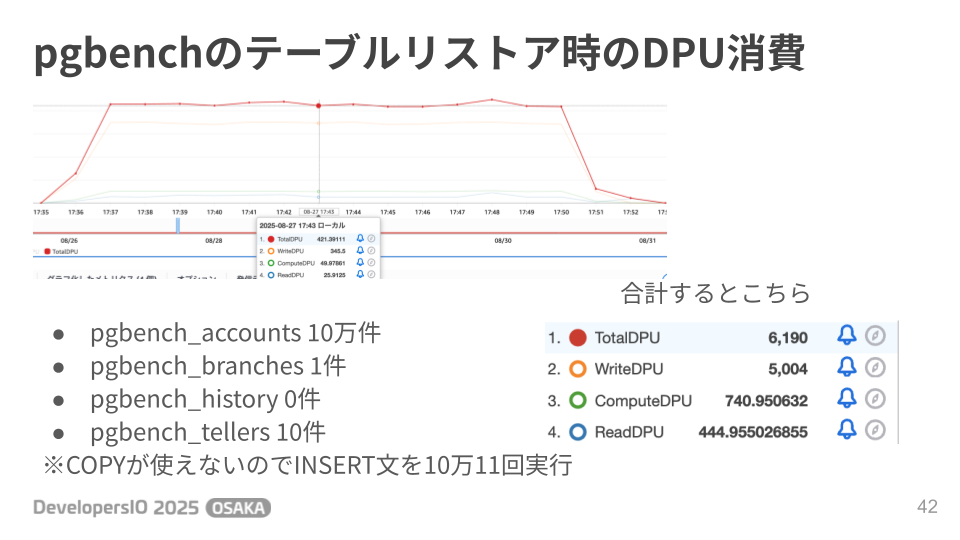
Task: Click the note about COPY and INSERT文
Action: pyautogui.click(x=307, y=465)
